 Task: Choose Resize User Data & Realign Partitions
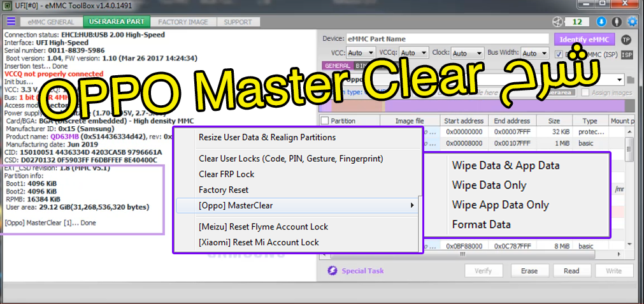[x=268, y=137]
